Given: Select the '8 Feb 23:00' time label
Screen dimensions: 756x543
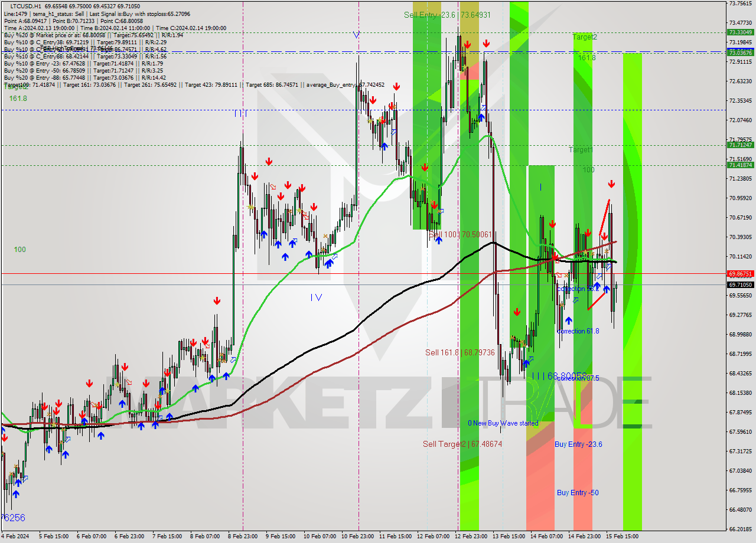Looking at the screenshot, I should (x=243, y=537).
